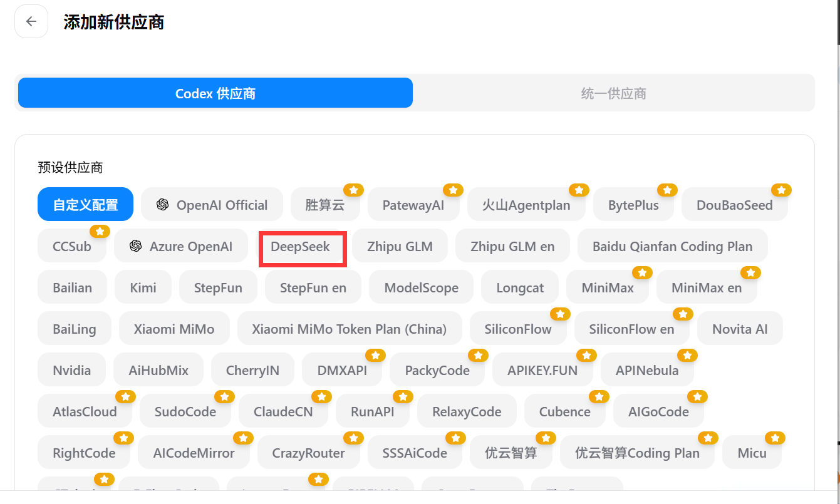The image size is (840, 504).
Task: Select 胜算云 provider
Action: point(325,204)
